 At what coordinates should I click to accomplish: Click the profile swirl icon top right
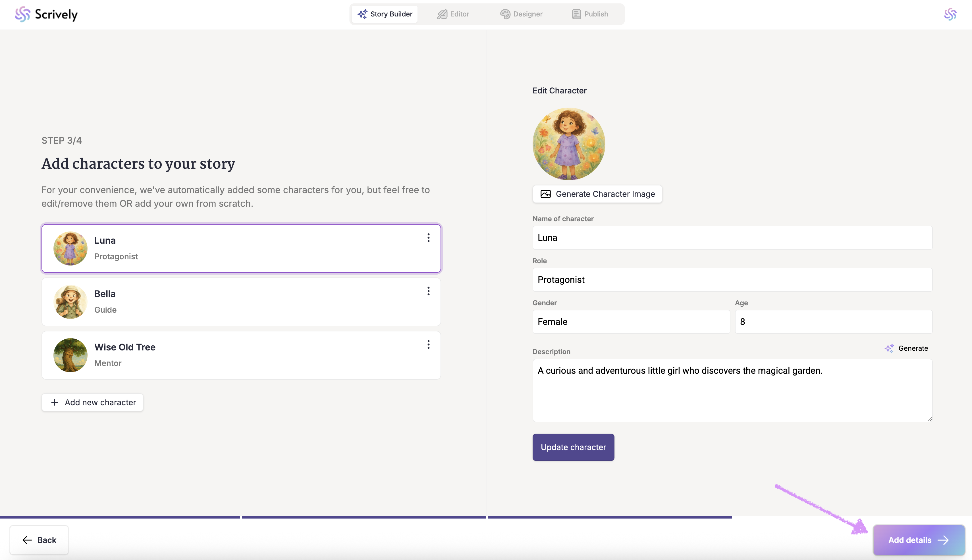pyautogui.click(x=950, y=14)
